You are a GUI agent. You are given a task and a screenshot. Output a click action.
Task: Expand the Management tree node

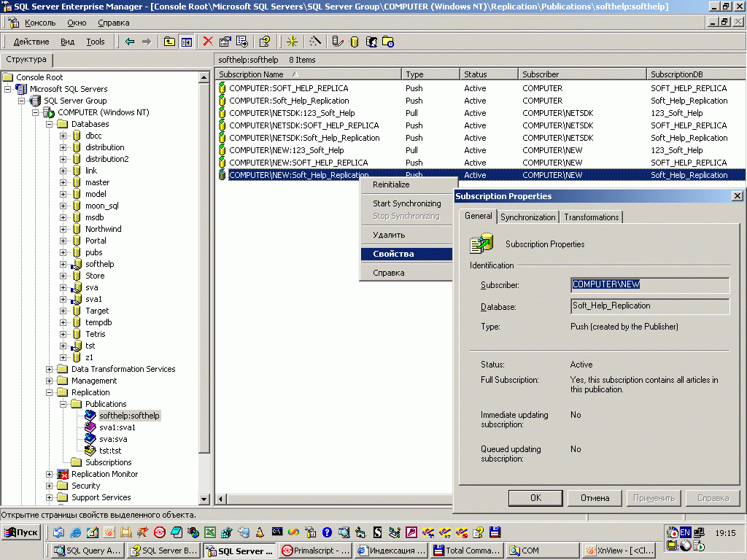(49, 381)
